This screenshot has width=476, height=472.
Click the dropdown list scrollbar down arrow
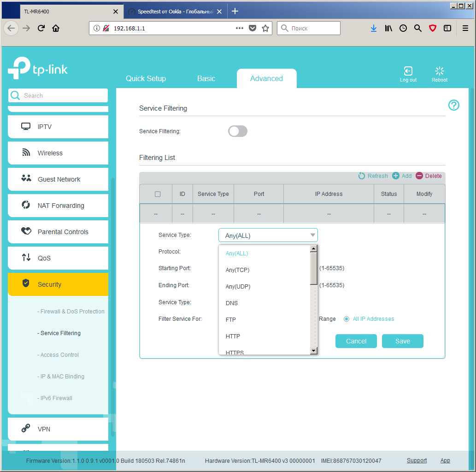point(314,351)
